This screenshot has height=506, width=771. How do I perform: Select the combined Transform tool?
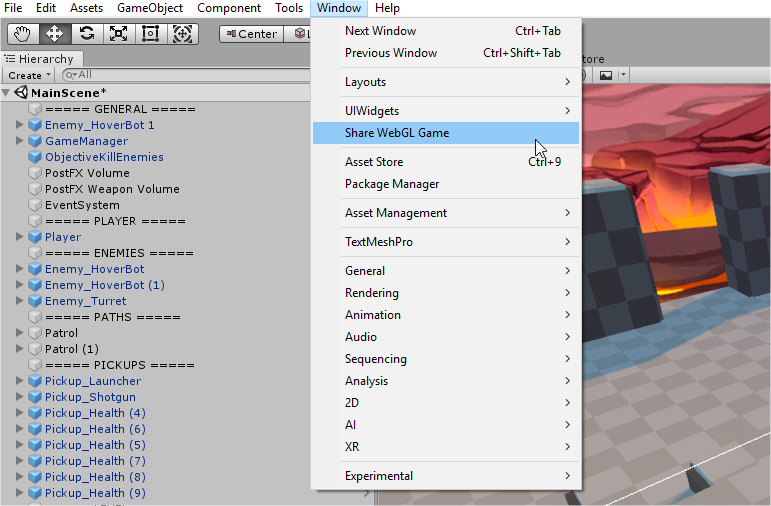click(182, 33)
